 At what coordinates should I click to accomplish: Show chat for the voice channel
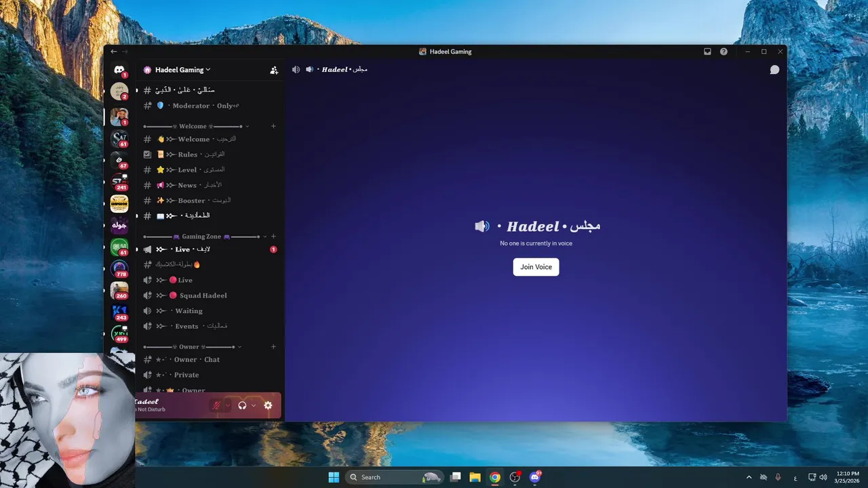tap(774, 70)
